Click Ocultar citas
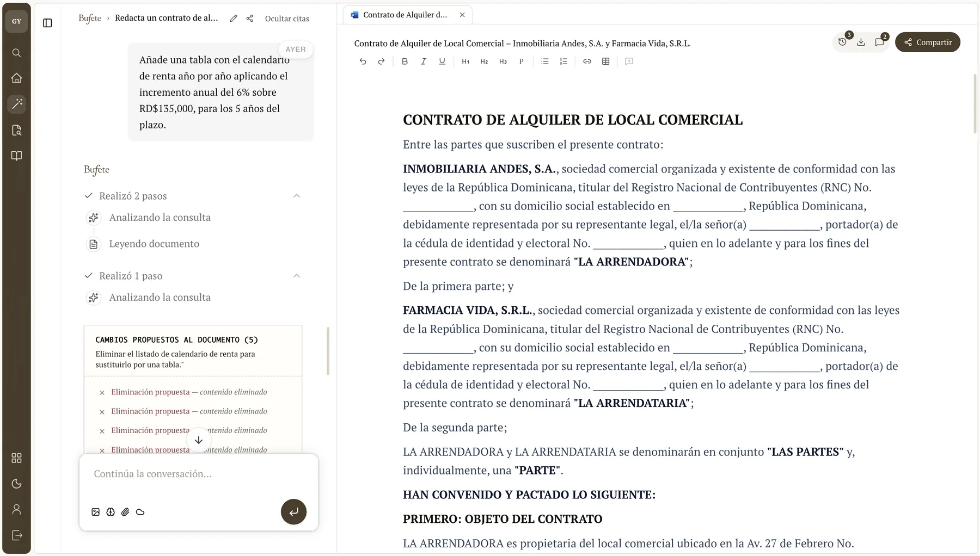 pos(287,18)
